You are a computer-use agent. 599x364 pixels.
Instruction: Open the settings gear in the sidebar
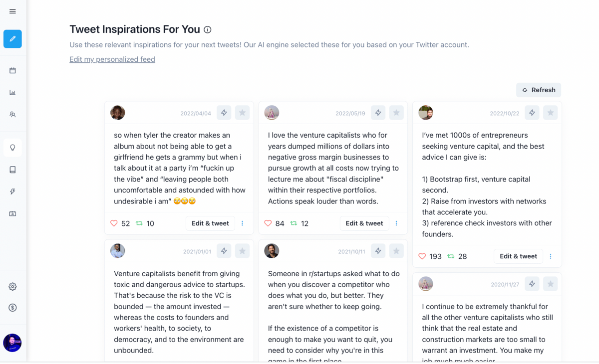12,287
